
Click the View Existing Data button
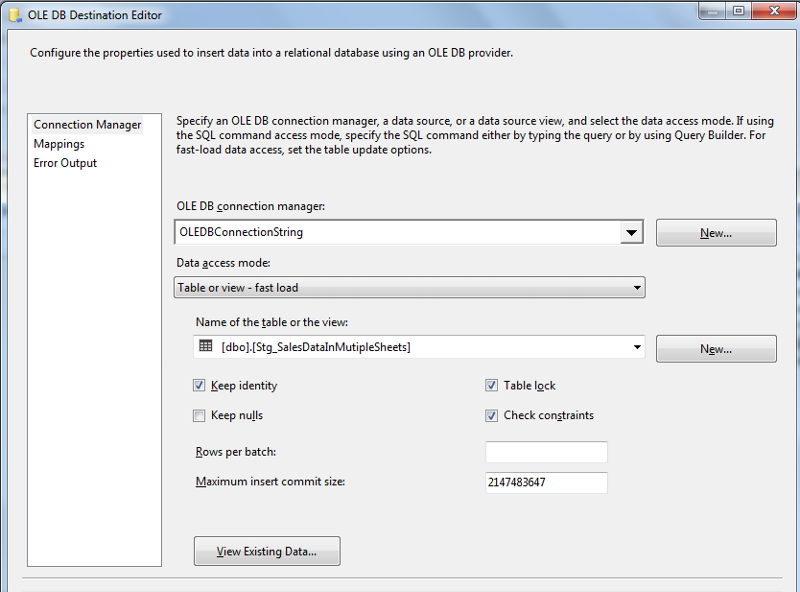pos(267,551)
